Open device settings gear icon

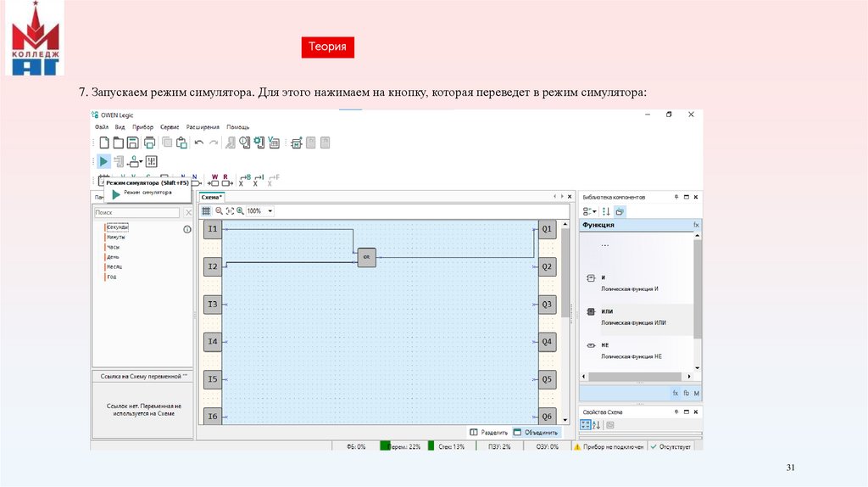coord(259,143)
